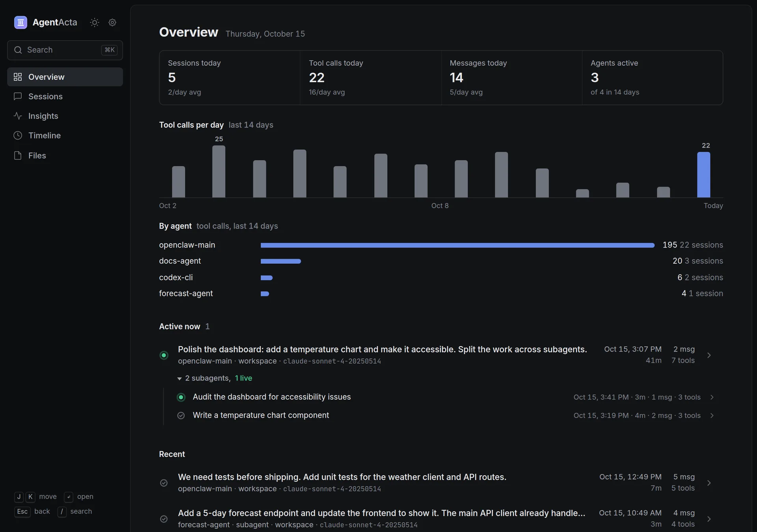Click the Tool calls today value 22
This screenshot has height=532, width=757.
pos(317,78)
